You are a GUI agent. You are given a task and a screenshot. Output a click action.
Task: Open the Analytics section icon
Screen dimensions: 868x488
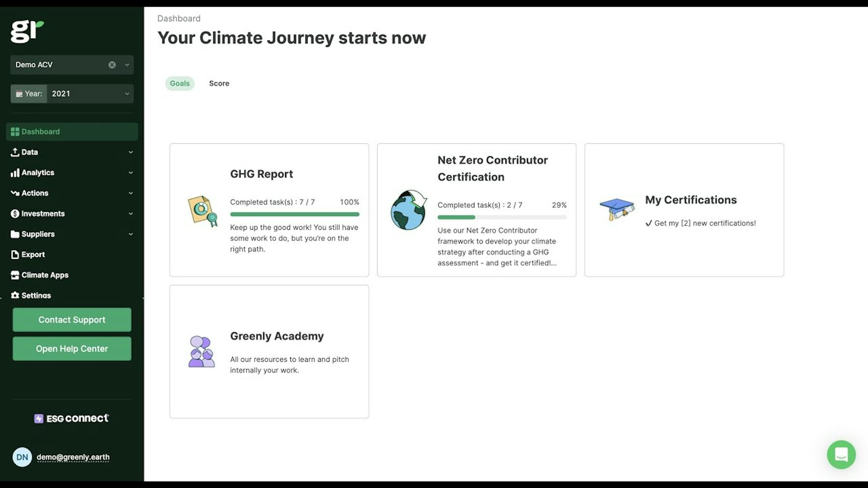click(14, 172)
